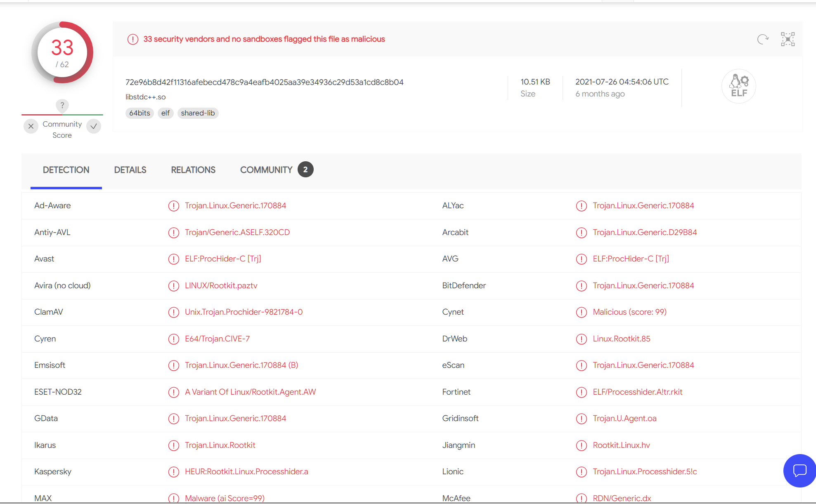Viewport: 816px width, 504px height.
Task: Click Lionic's Trojan.Linux.Processhider.5!c result
Action: [x=645, y=471]
